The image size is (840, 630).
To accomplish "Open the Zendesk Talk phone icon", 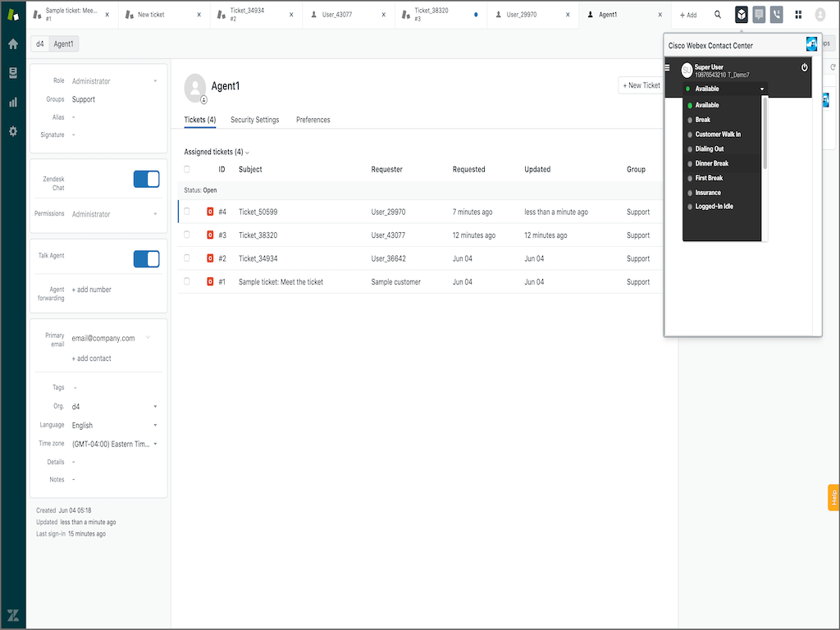I will (776, 15).
